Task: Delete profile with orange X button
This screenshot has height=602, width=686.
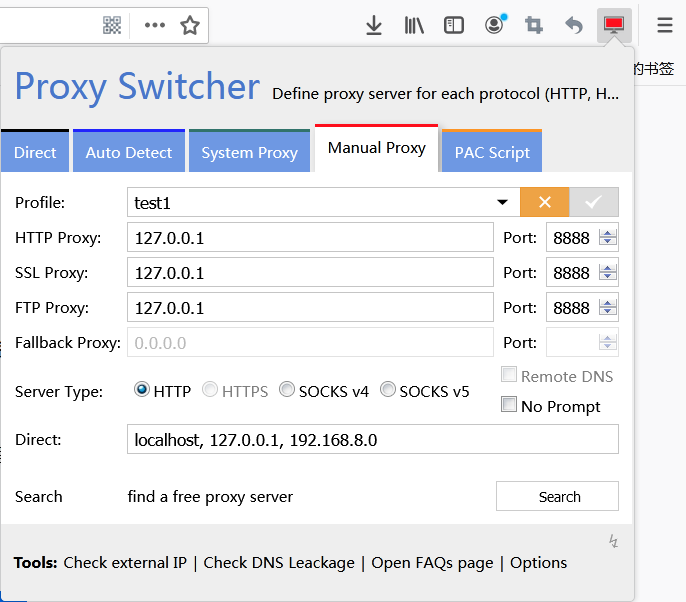Action: pyautogui.click(x=545, y=202)
